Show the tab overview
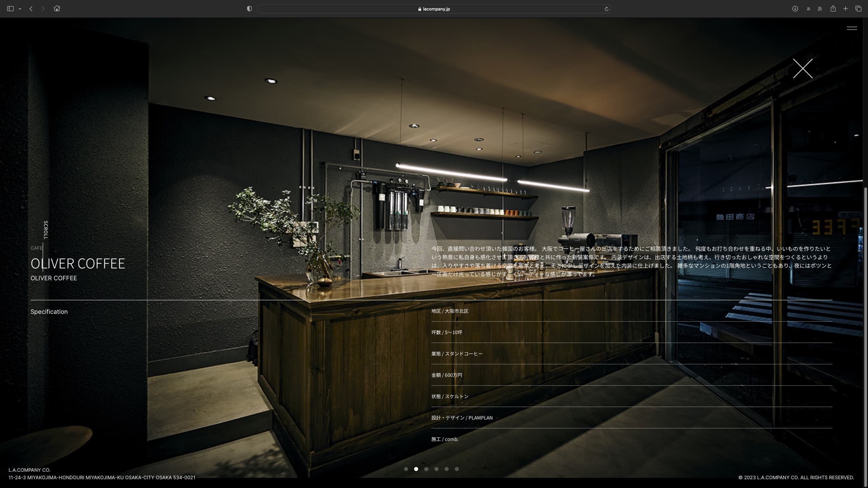This screenshot has width=868, height=488. pos(858,9)
